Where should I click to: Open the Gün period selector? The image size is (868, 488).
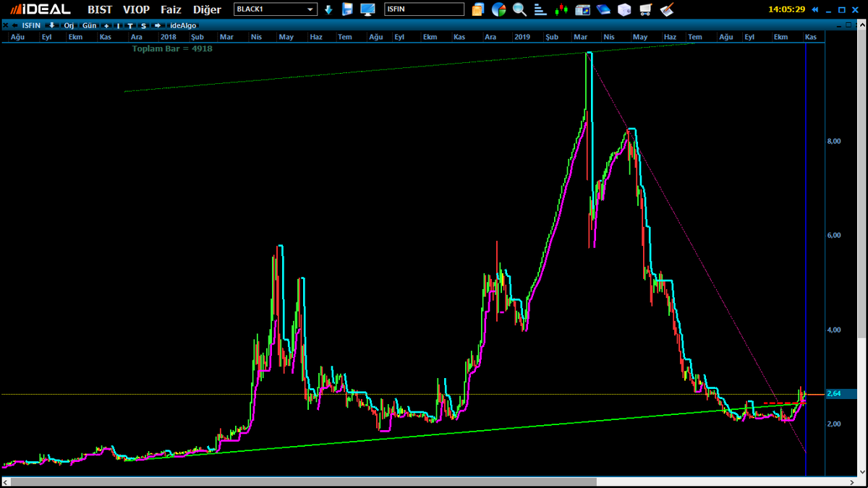tap(89, 25)
